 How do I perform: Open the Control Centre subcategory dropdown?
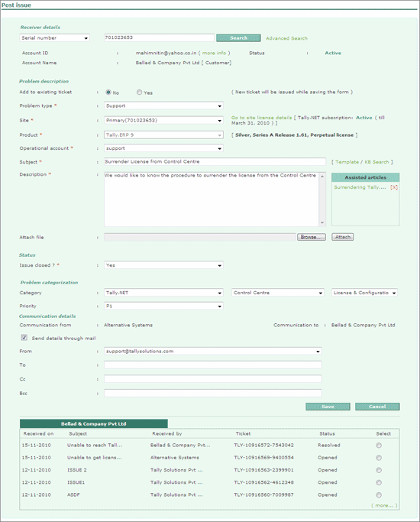pos(278,293)
